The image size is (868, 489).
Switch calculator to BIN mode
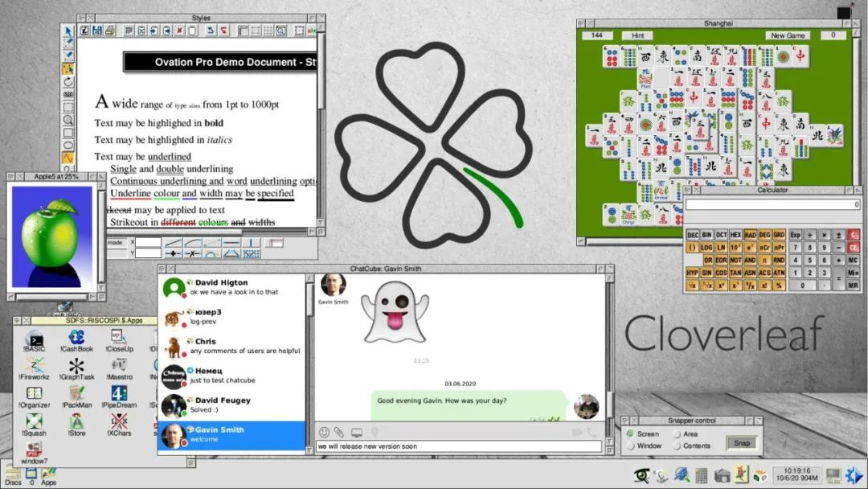[706, 235]
